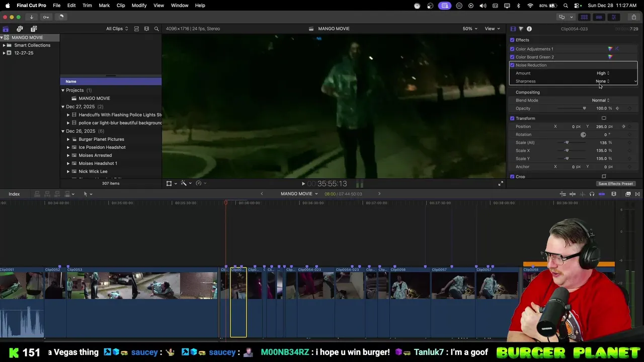This screenshot has width=644, height=362.
Task: Uncheck Noise Reduction effect
Action: (x=512, y=65)
